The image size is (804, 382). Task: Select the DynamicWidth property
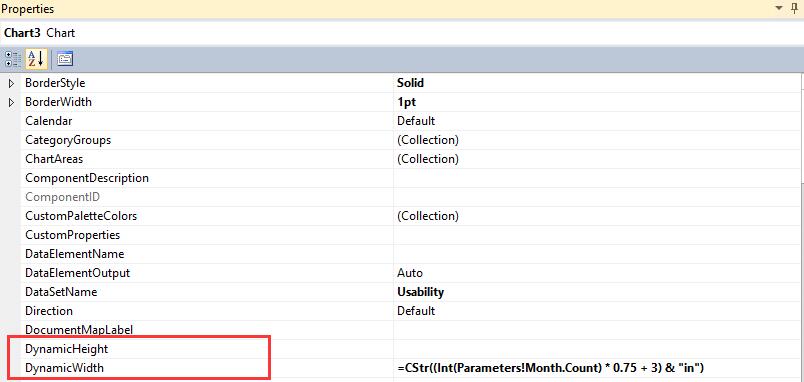pos(65,368)
